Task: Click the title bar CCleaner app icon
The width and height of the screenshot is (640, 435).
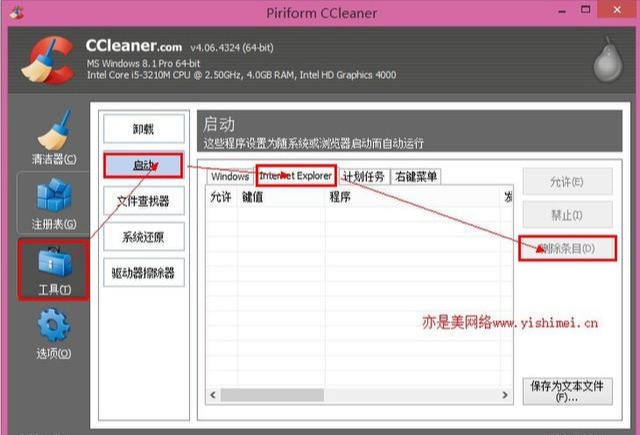Action: [x=17, y=12]
